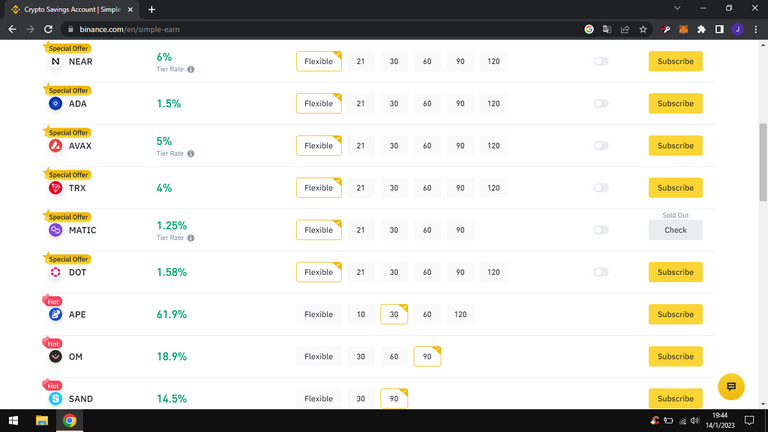Subscribe to the APE product
The width and height of the screenshot is (768, 432).
[x=675, y=314]
